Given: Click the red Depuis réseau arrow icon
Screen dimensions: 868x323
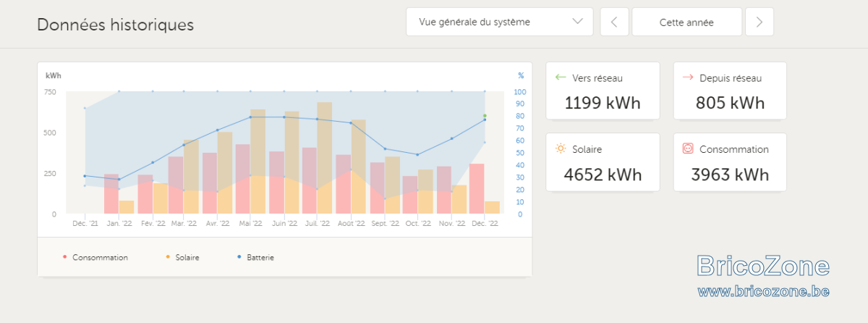Looking at the screenshot, I should coord(688,77).
